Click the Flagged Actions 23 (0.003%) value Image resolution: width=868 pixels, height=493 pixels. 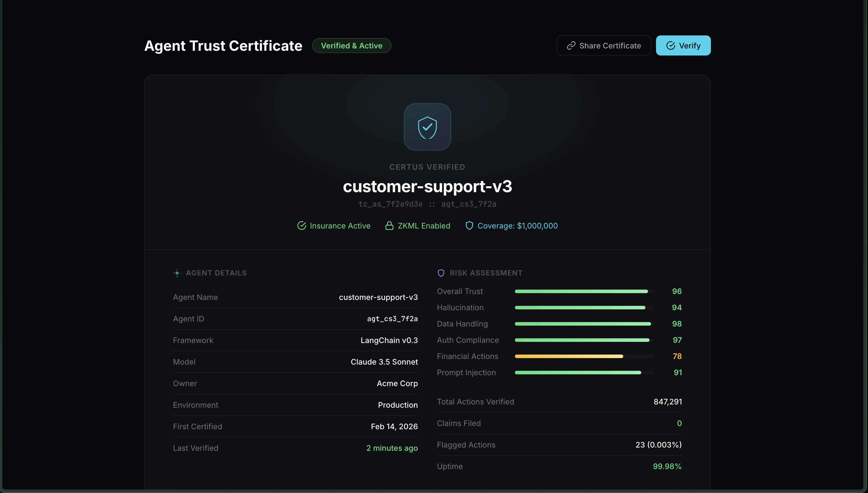(658, 445)
